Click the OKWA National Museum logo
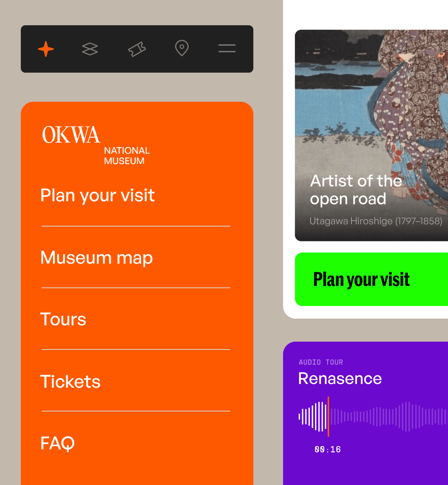This screenshot has width=448, height=485. point(96,145)
